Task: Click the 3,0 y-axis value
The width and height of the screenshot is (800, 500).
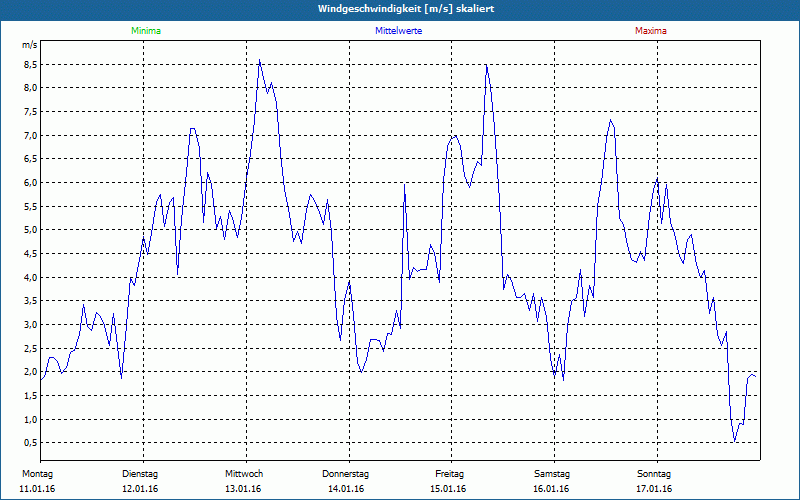Action: point(30,324)
